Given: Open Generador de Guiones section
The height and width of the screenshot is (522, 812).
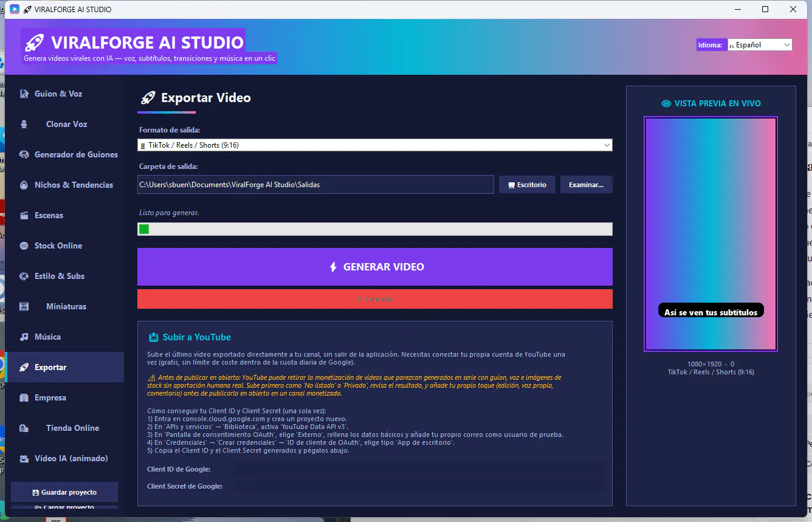Looking at the screenshot, I should [64, 154].
